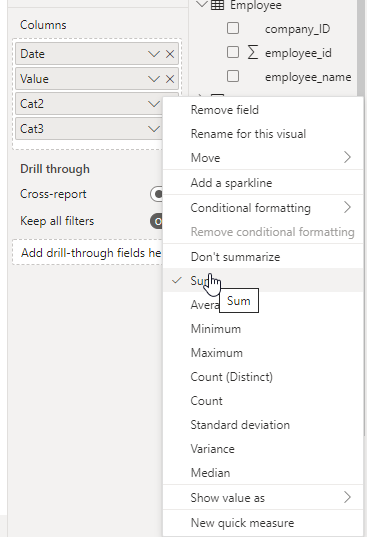Click the company_ID field label
The height and width of the screenshot is (537, 367).
tap(298, 29)
